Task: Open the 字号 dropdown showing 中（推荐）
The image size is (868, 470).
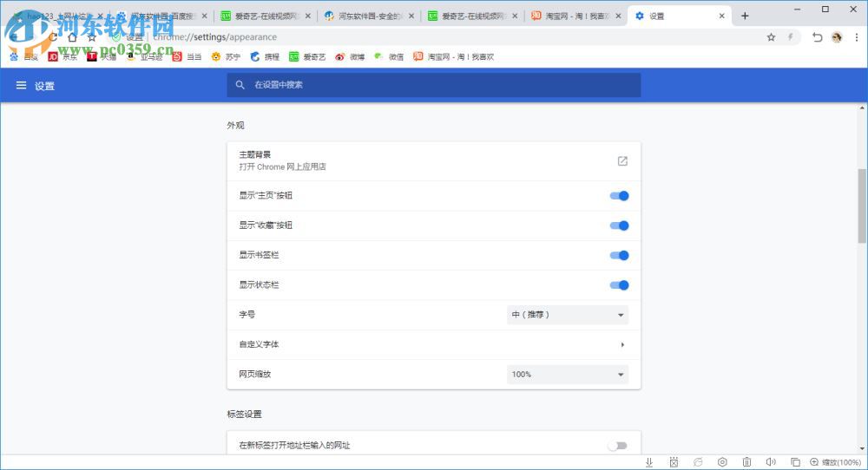Action: pyautogui.click(x=568, y=315)
